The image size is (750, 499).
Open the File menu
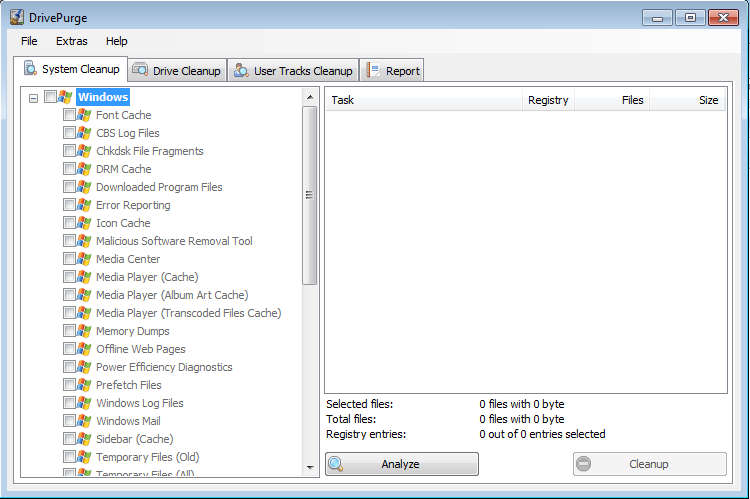click(29, 41)
